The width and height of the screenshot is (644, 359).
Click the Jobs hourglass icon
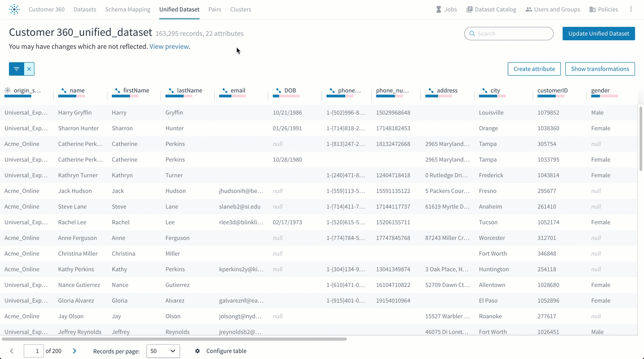[x=439, y=9]
